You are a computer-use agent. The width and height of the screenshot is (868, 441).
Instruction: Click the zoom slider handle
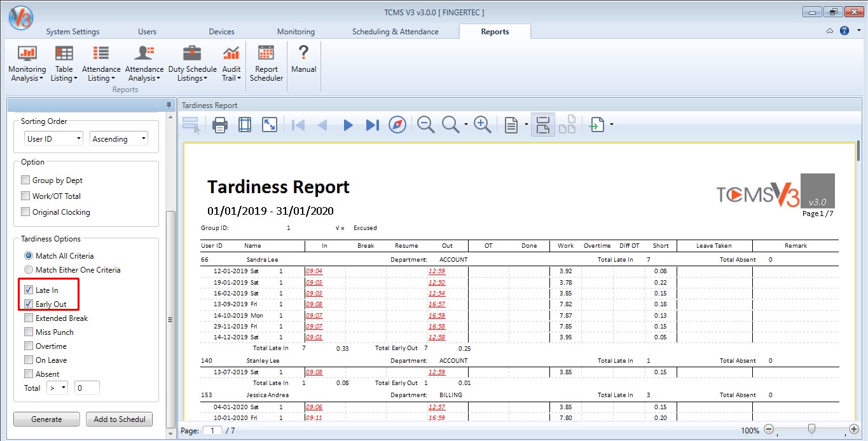(811, 430)
